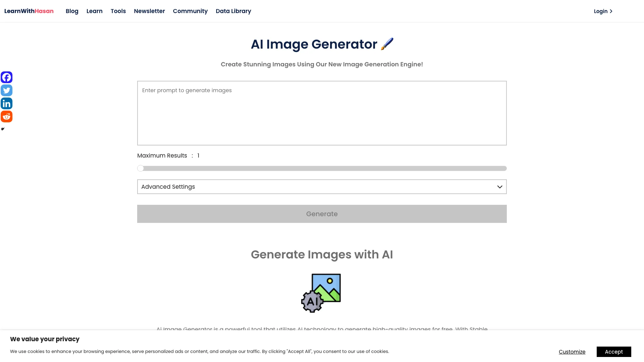Click the LinkedIn share icon
The width and height of the screenshot is (644, 362).
coord(7,104)
